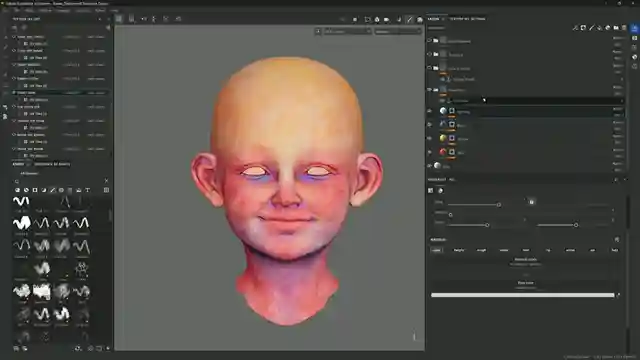Image resolution: width=640 pixels, height=360 pixels.
Task: Click the eyedropper icon beside base color bar
Action: pyautogui.click(x=618, y=295)
